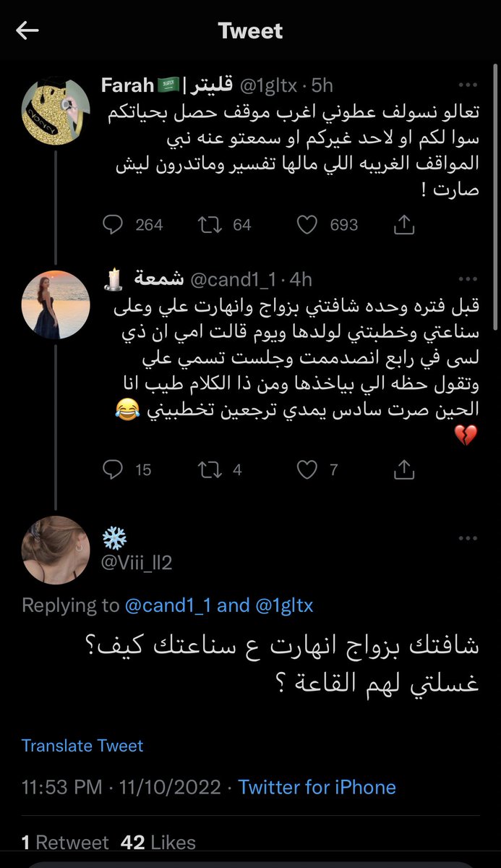Click Translate Tweet link
501x868 pixels.
pos(82,746)
